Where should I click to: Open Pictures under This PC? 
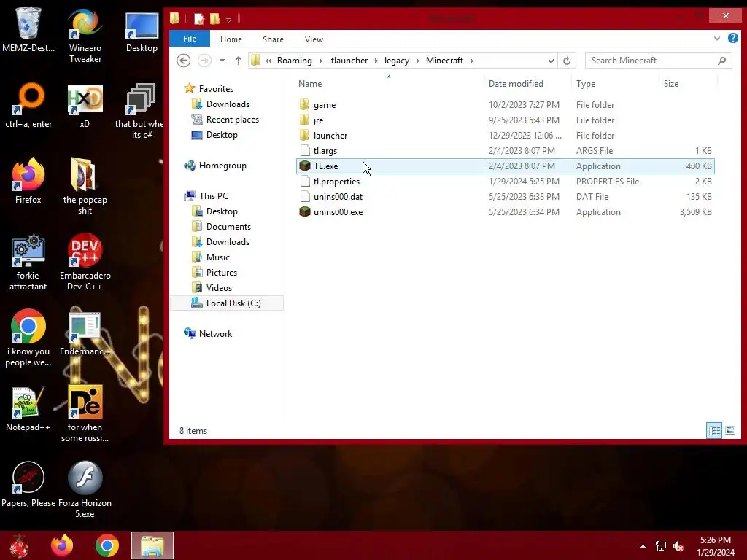(222, 273)
